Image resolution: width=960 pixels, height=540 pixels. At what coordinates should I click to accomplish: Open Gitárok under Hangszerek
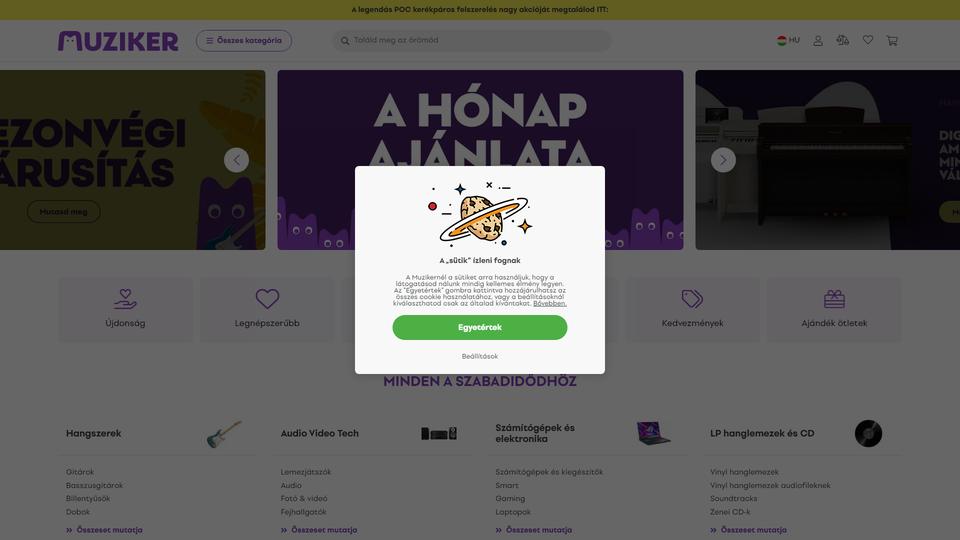tap(80, 472)
